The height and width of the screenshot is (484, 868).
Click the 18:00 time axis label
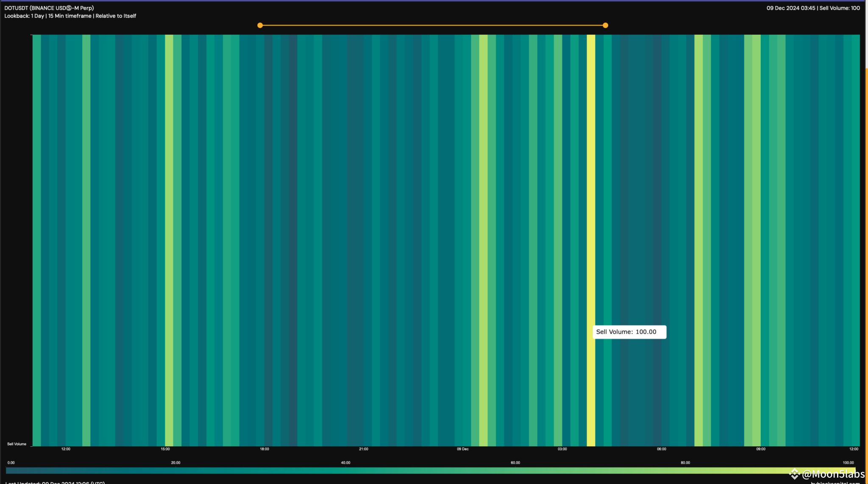coord(264,449)
